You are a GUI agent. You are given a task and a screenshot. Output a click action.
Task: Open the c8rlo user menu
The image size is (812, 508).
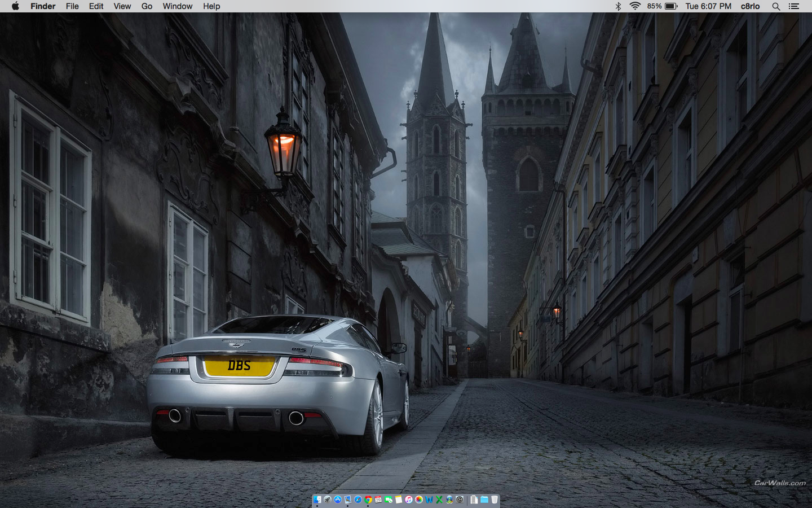750,6
